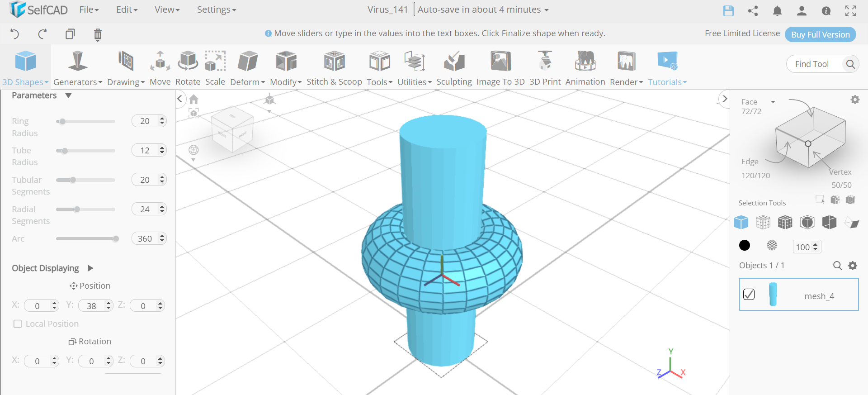
Task: Undo the last action
Action: (x=15, y=34)
